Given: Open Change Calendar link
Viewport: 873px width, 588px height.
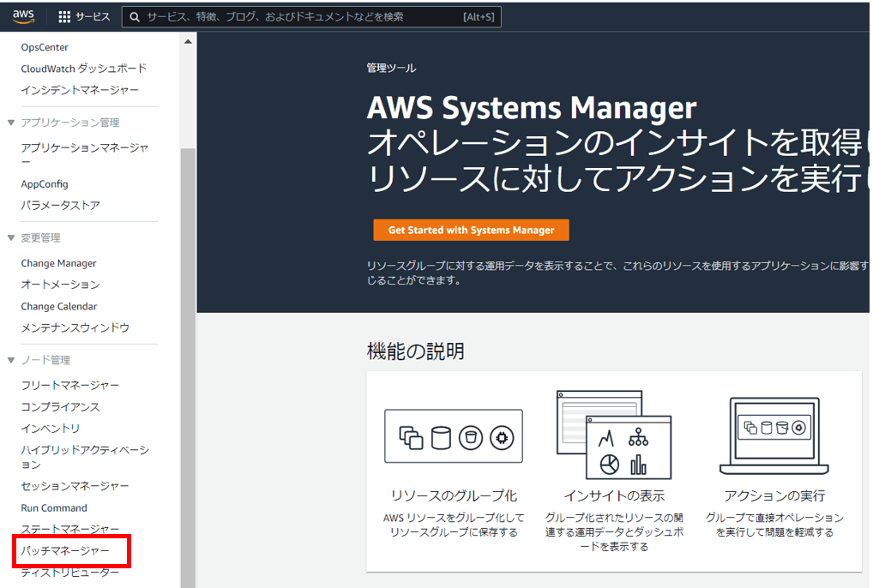Looking at the screenshot, I should pyautogui.click(x=59, y=307).
